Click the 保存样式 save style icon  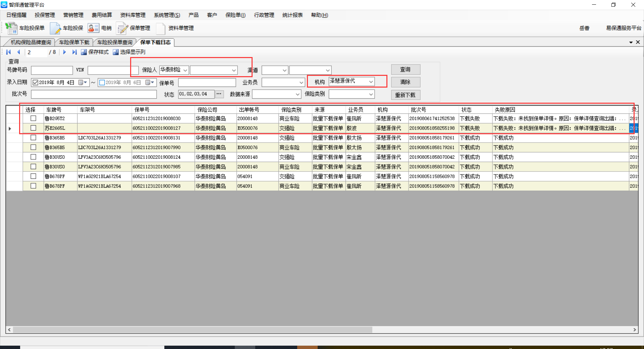(x=84, y=52)
